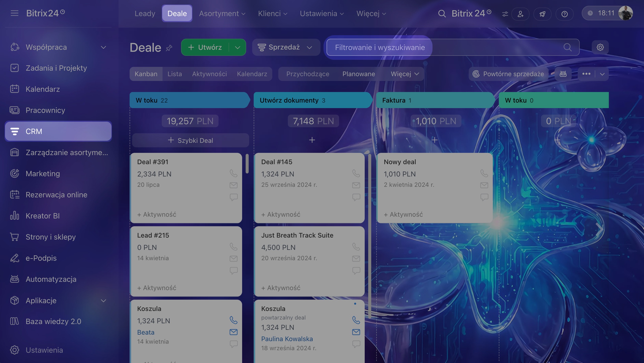The height and width of the screenshot is (363, 644).
Task: Open the Asortyment dropdown menu
Action: coord(222,14)
